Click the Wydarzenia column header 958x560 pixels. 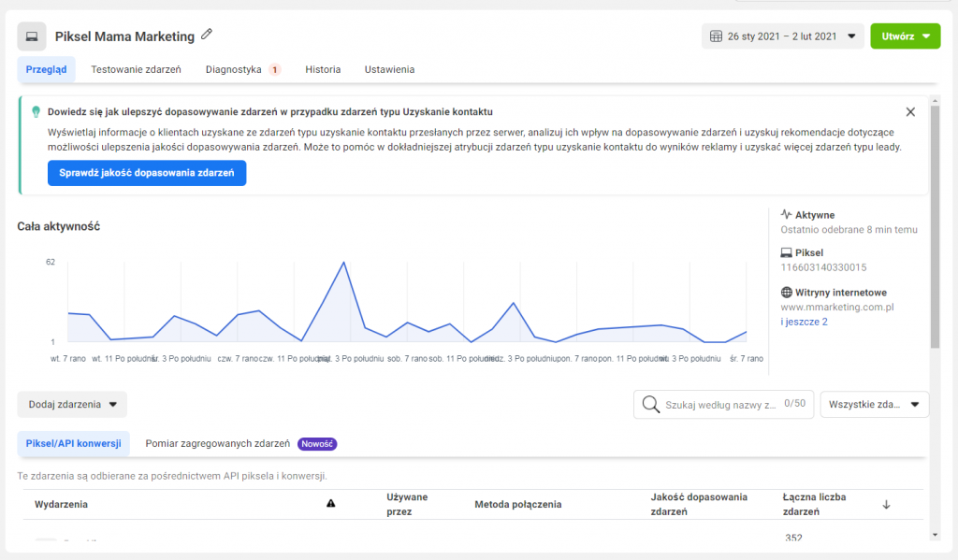click(61, 505)
